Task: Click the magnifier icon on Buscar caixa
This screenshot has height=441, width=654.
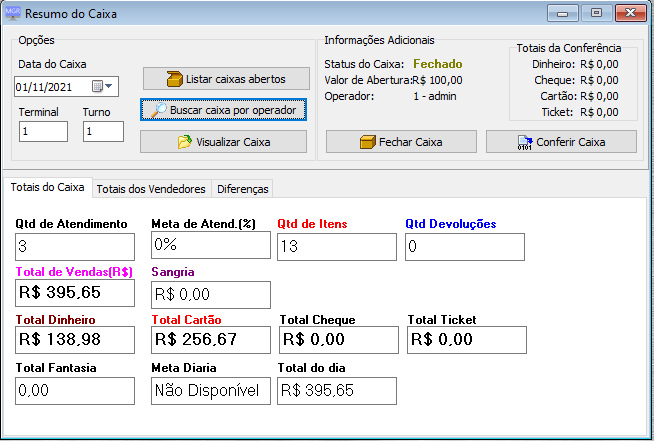Action: pyautogui.click(x=158, y=110)
